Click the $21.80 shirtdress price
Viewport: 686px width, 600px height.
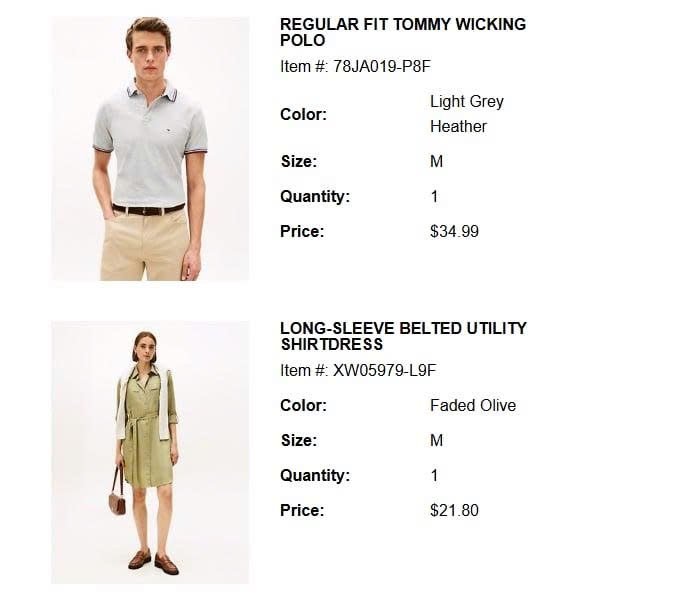(x=454, y=510)
